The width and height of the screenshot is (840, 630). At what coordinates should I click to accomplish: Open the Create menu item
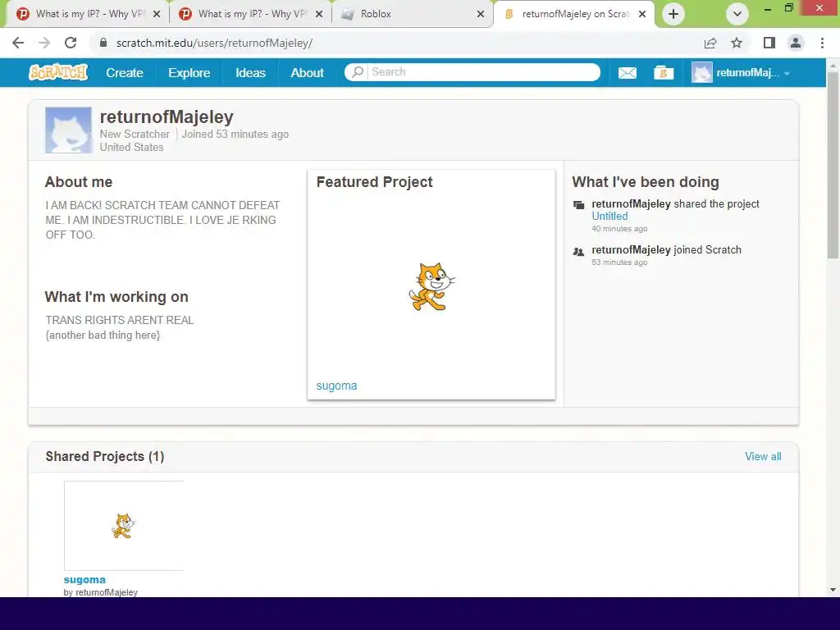125,73
